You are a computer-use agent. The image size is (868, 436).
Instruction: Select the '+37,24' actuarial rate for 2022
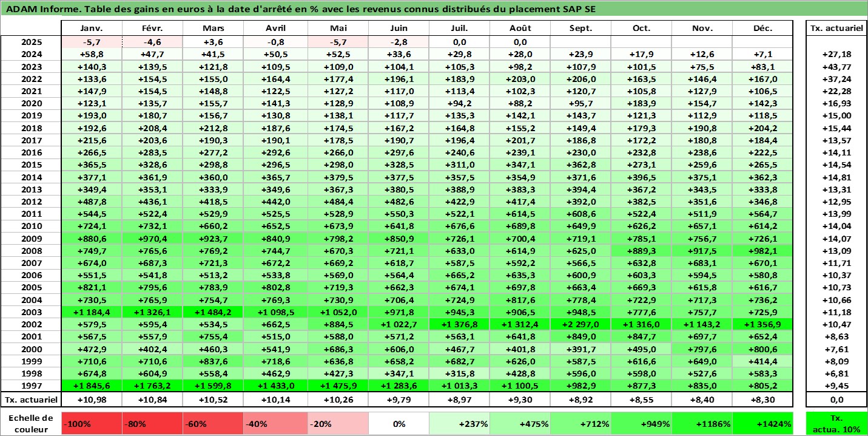click(836, 79)
